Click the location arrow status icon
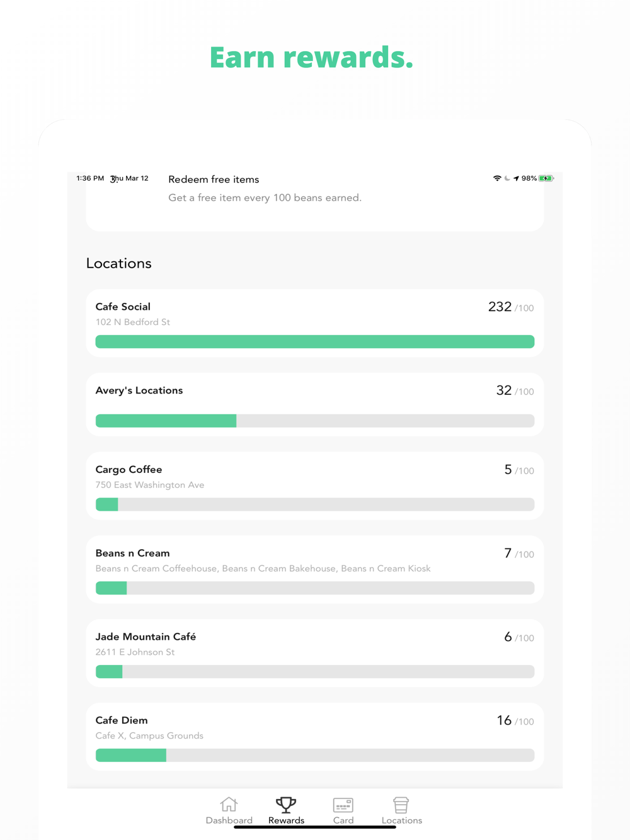The image size is (630, 840). [x=516, y=179]
